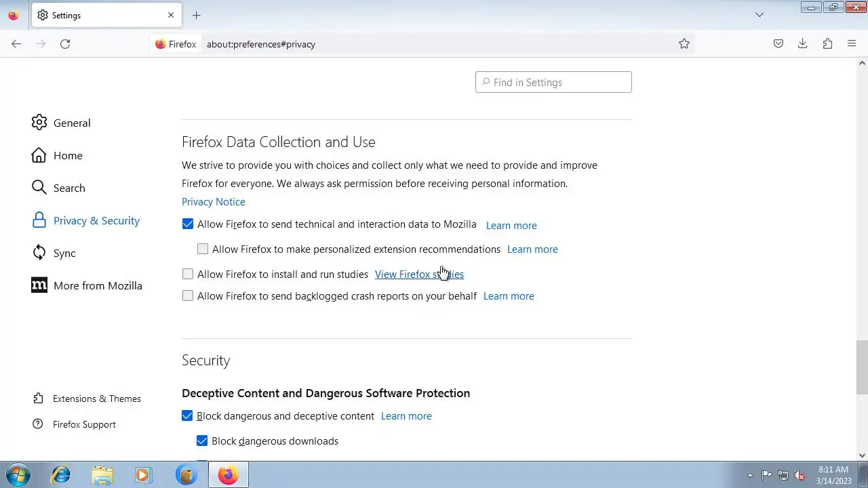Click the Firefox identity icon in address bar
This screenshot has height=488, width=868.
coord(176,44)
